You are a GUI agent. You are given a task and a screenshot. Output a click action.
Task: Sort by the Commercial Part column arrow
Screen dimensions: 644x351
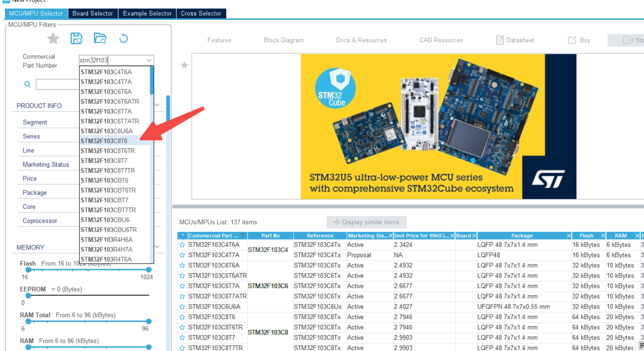tap(243, 235)
